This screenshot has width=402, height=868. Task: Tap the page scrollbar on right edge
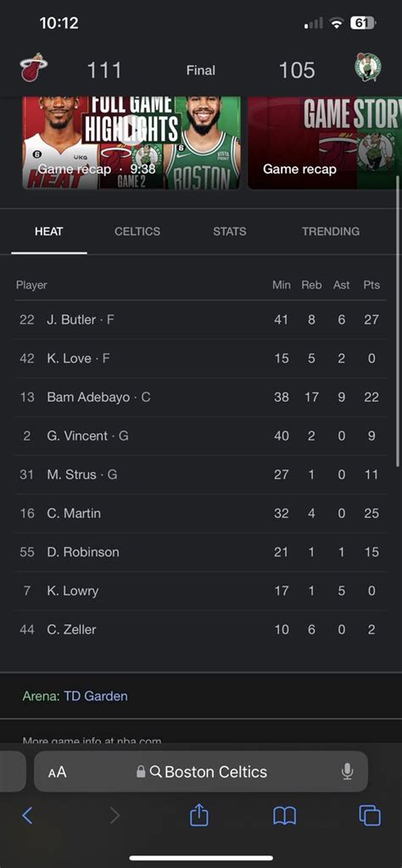pyautogui.click(x=398, y=322)
